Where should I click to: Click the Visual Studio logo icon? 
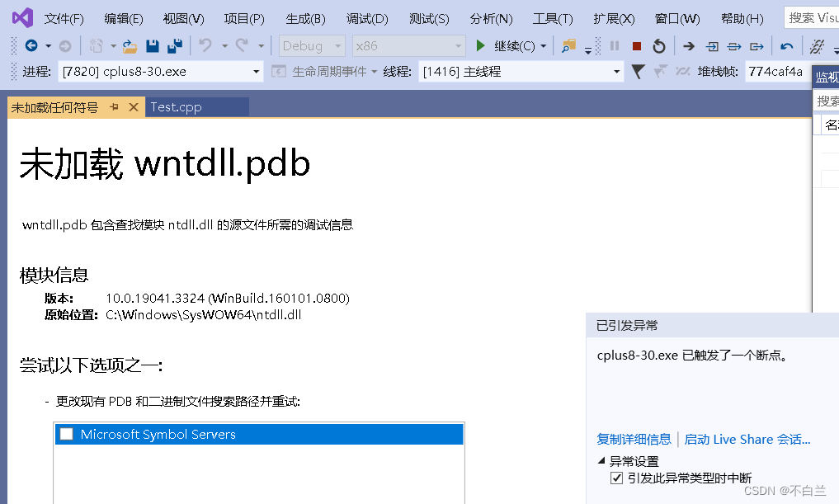[x=22, y=18]
